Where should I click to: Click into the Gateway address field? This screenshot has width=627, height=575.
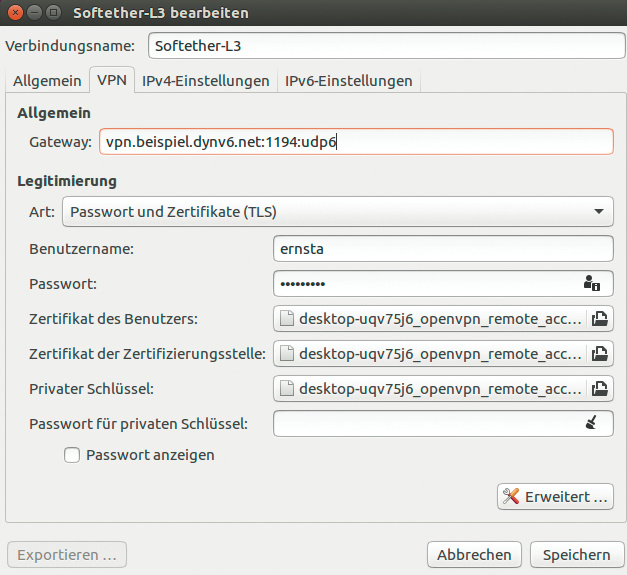click(356, 142)
